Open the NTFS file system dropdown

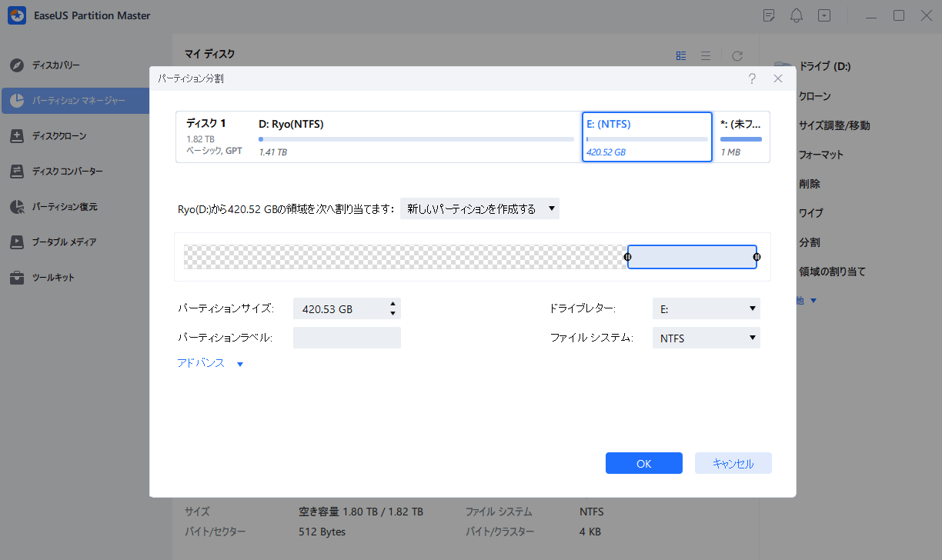tap(706, 338)
